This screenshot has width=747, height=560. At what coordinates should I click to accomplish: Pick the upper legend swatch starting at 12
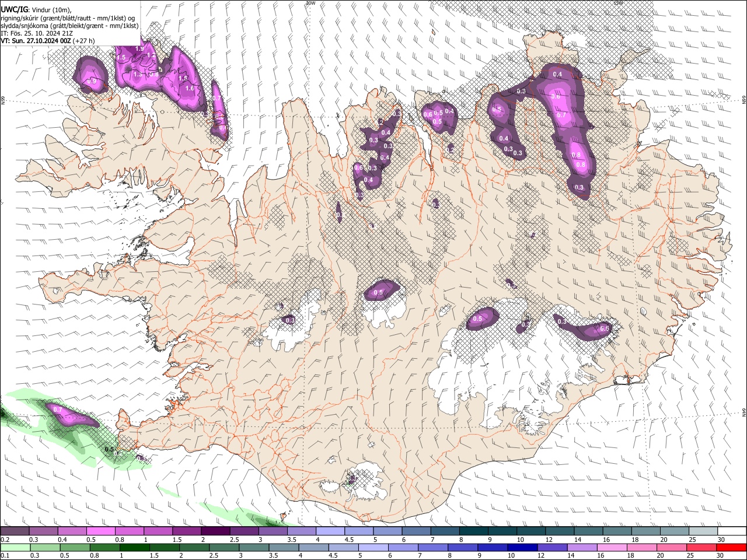click(x=560, y=531)
